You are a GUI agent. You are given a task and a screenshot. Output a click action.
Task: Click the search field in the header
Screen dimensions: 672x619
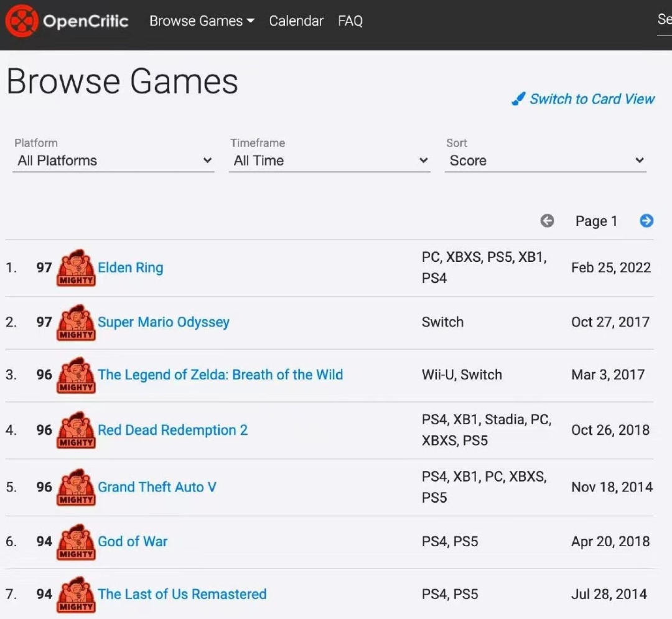click(x=665, y=21)
